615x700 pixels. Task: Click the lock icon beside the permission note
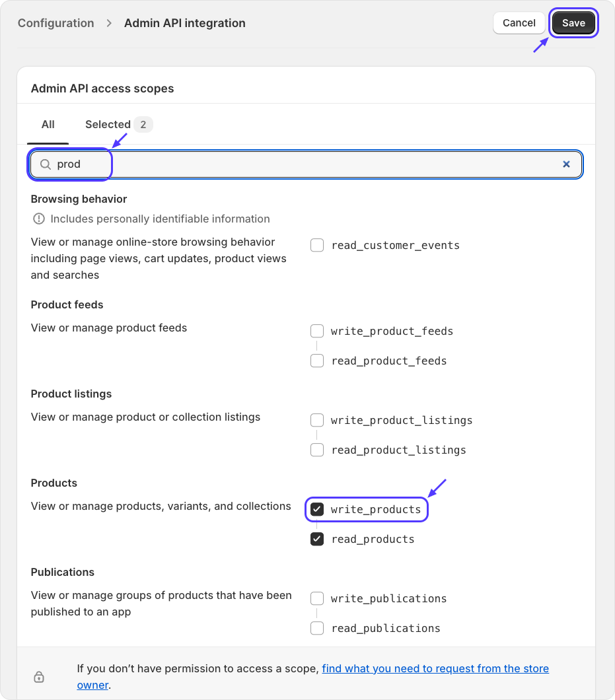tap(39, 677)
